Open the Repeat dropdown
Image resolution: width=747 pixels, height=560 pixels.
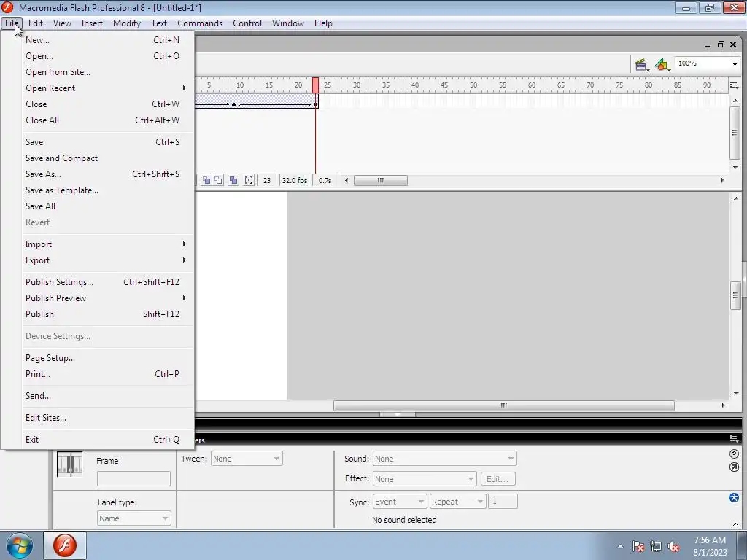(457, 502)
